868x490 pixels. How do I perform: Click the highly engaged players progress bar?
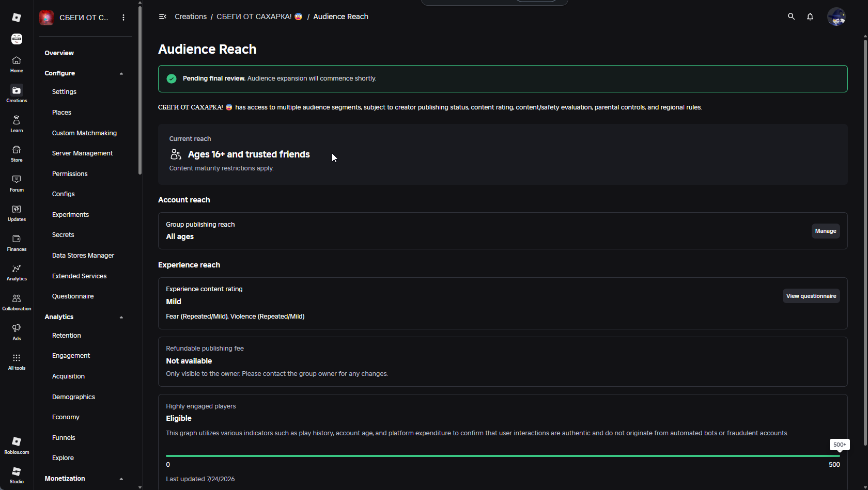(x=503, y=456)
